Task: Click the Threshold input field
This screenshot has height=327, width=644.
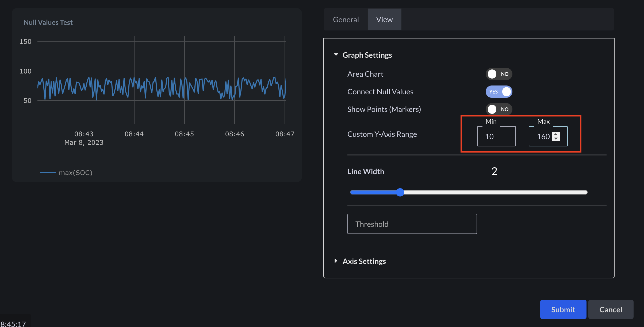Action: [412, 224]
